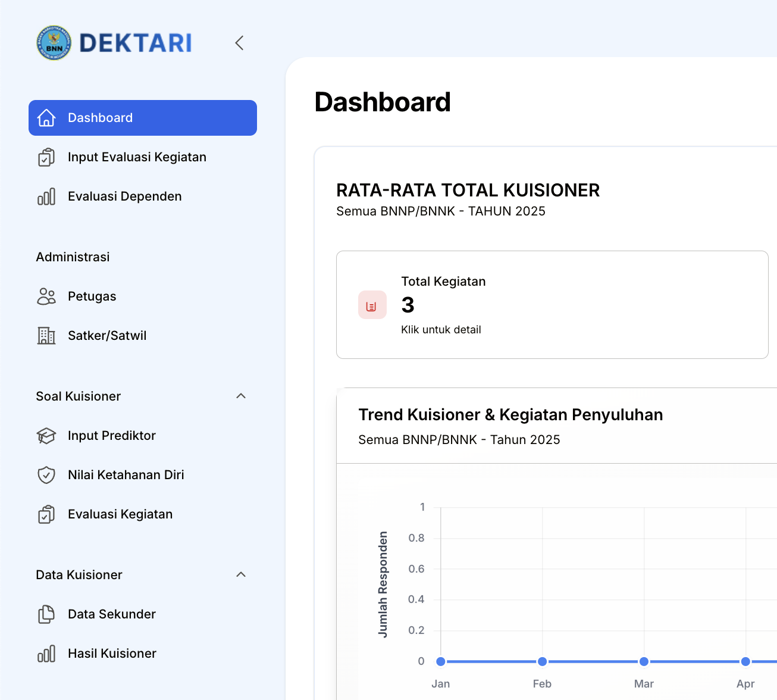Click the Input Evaluasi Kegiatan clipboard icon
The height and width of the screenshot is (700, 777).
[x=46, y=157]
